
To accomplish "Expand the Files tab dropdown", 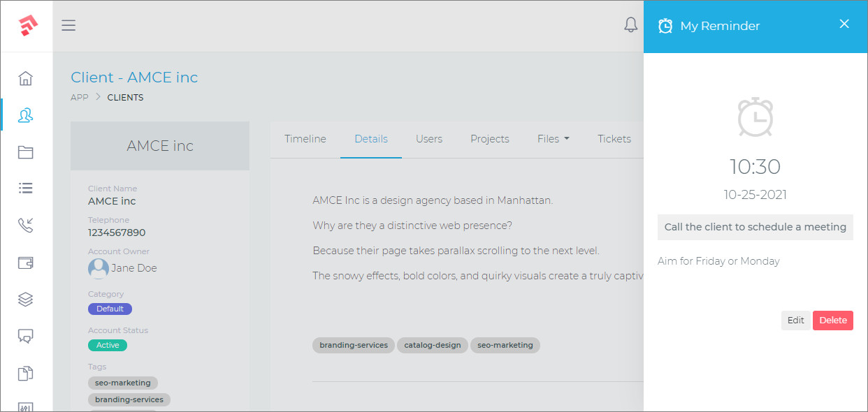I will [x=553, y=139].
